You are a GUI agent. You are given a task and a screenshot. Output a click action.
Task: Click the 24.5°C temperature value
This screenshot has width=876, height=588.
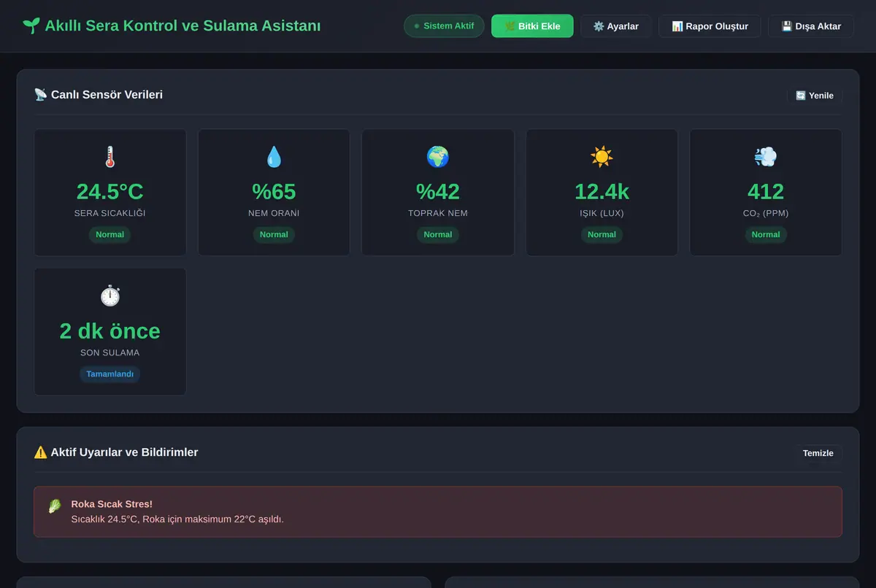pos(110,192)
